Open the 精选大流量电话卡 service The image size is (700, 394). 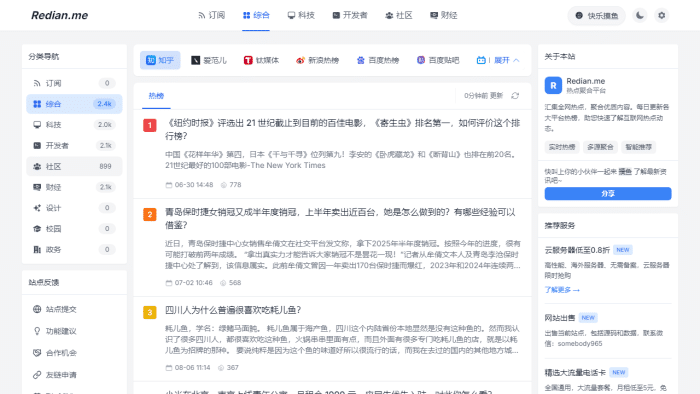pos(575,373)
